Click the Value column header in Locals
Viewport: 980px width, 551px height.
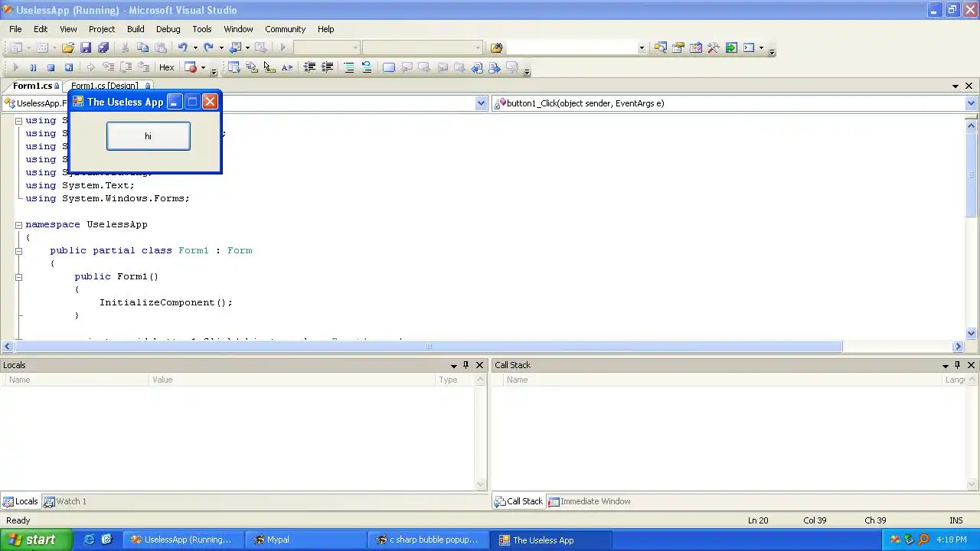tap(292, 380)
